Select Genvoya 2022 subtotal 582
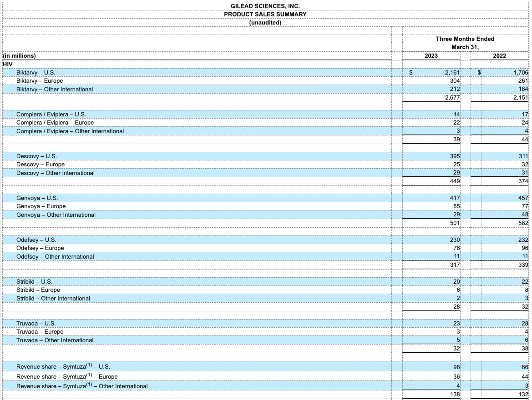 point(523,223)
